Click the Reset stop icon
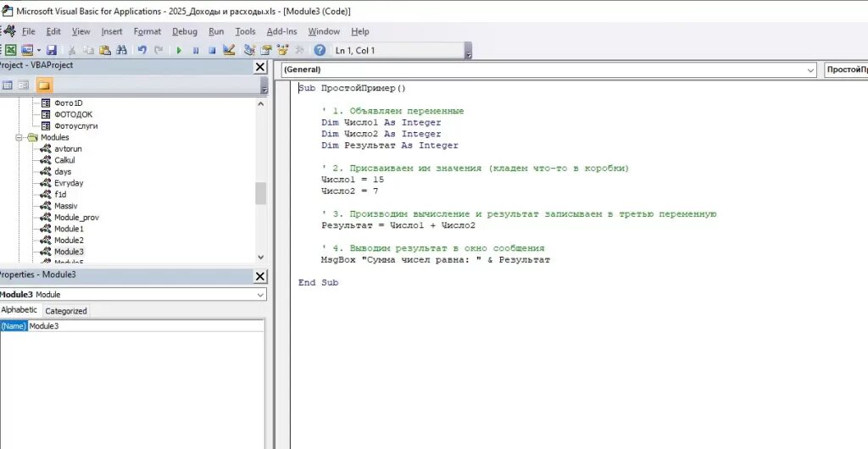Screen dimensions: 868x449 pos(212,50)
